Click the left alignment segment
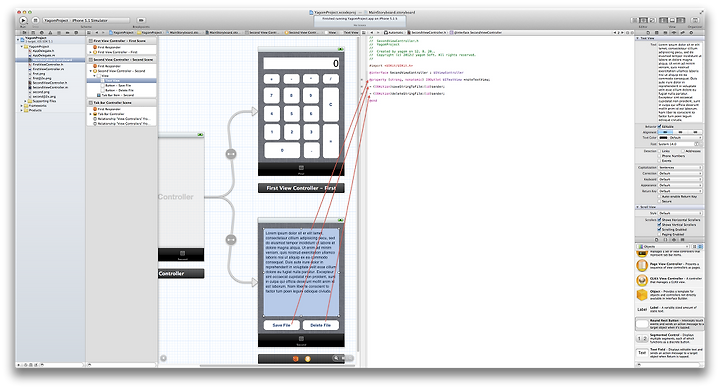Viewport: 720px width, 389px height. tap(665, 132)
